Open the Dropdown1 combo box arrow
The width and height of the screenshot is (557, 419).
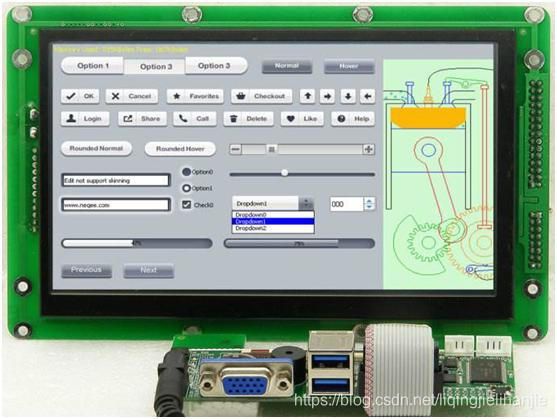pyautogui.click(x=306, y=203)
